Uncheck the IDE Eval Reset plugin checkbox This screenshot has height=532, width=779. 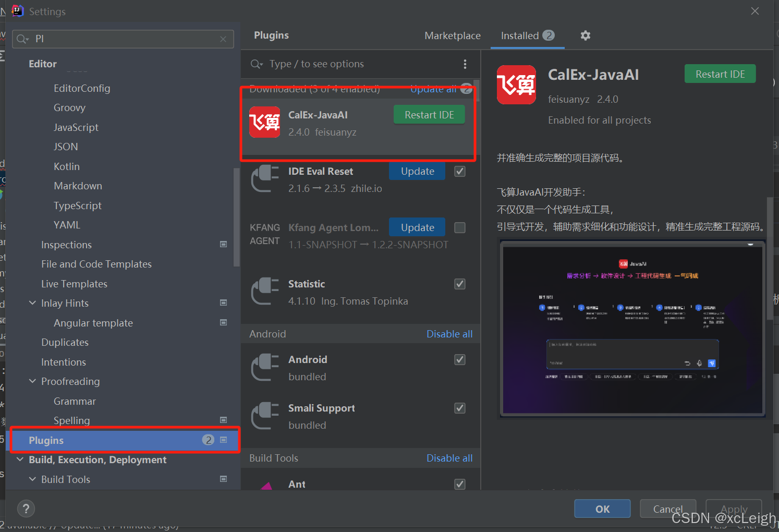[x=460, y=172]
